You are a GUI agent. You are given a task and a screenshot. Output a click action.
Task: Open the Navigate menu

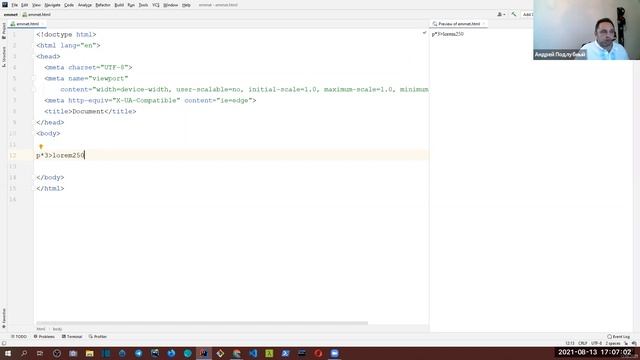52,5
